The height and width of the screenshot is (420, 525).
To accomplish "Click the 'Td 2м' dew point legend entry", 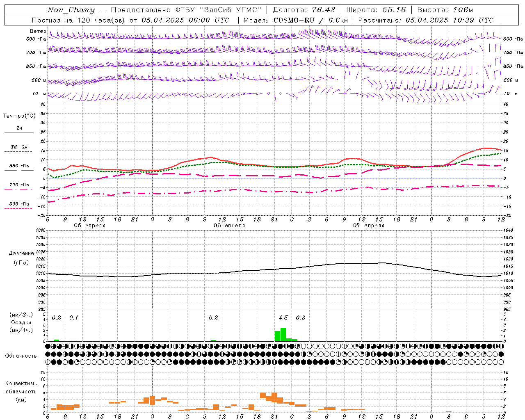I will [x=19, y=147].
